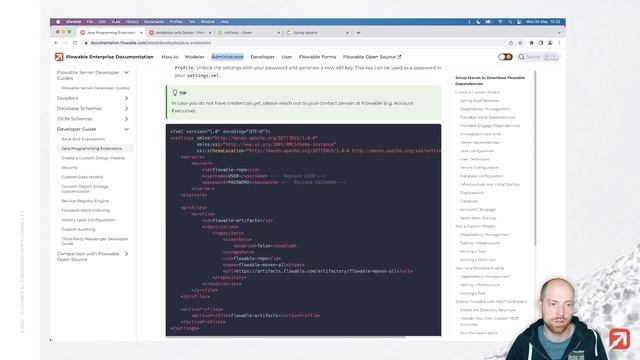Open Create a Custom Design Palette page
The height and width of the screenshot is (360, 640).
[93, 158]
